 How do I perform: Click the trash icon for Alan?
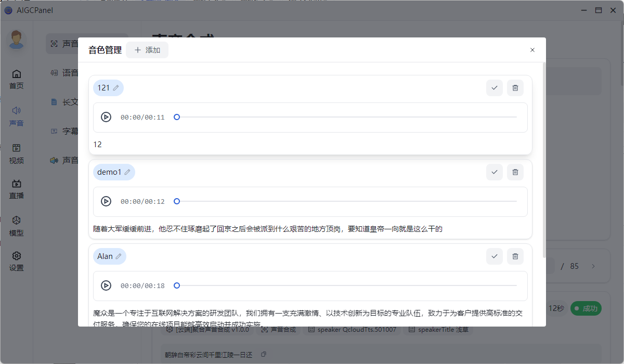pos(515,256)
